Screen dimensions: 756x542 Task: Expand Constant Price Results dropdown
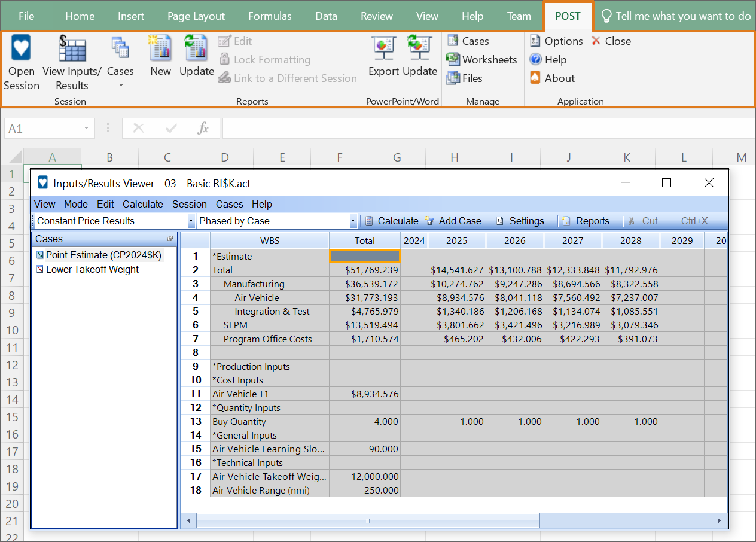point(191,221)
